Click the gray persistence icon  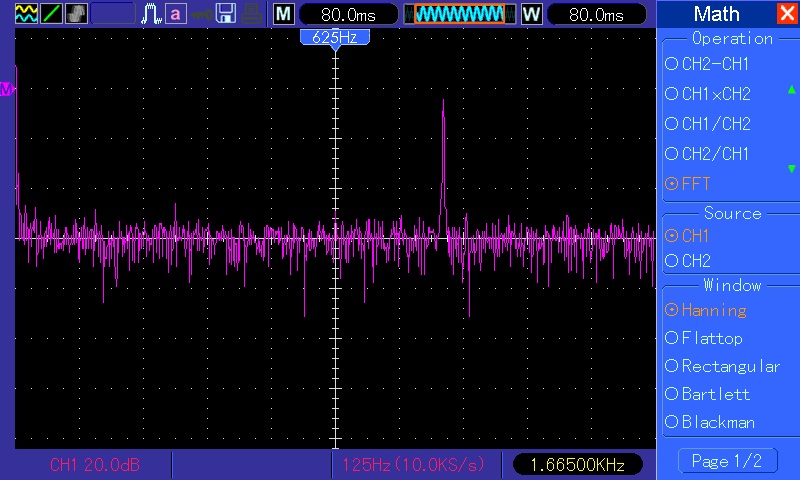[x=77, y=14]
